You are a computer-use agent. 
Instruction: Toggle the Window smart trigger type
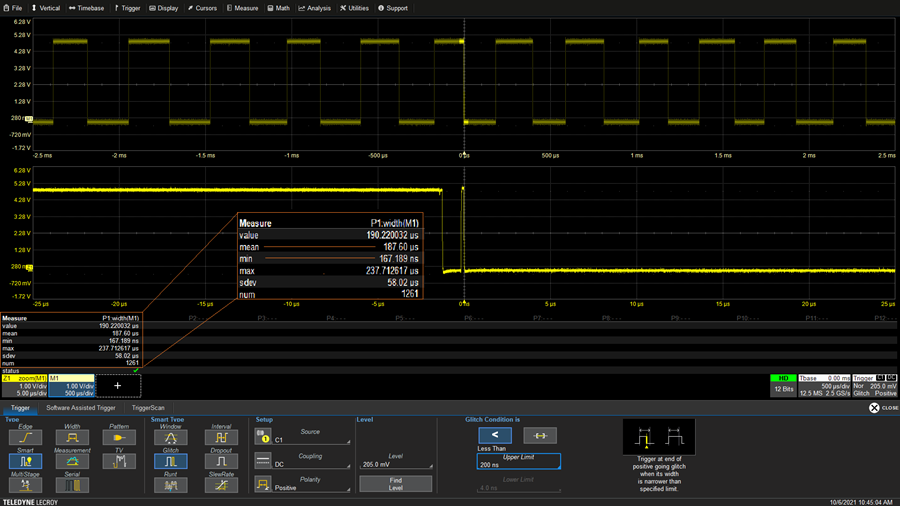[x=170, y=437]
